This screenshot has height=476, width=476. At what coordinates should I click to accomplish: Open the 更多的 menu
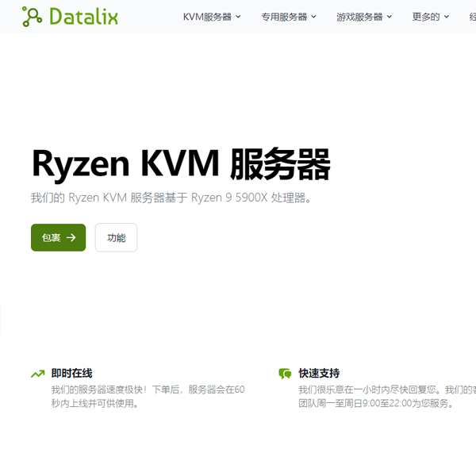(431, 17)
